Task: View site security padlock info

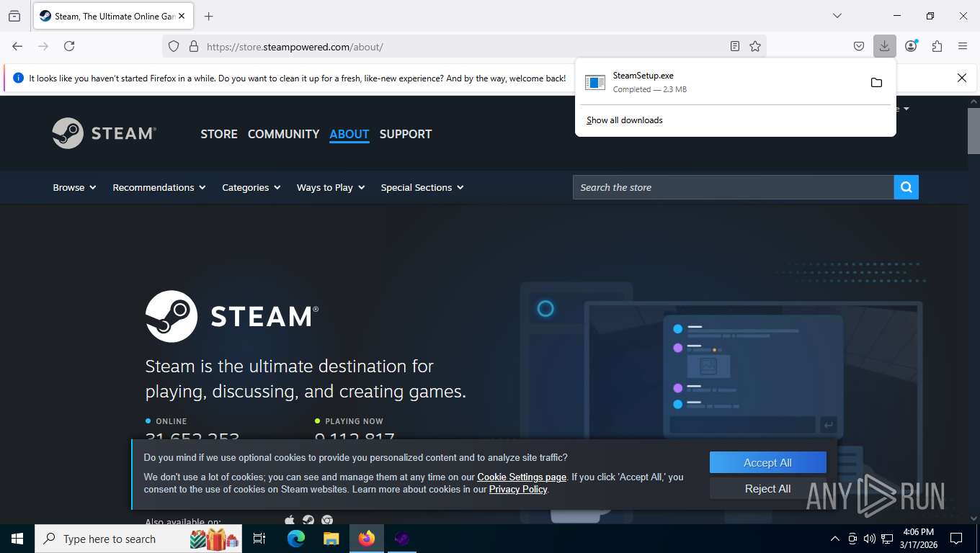Action: coord(193,46)
